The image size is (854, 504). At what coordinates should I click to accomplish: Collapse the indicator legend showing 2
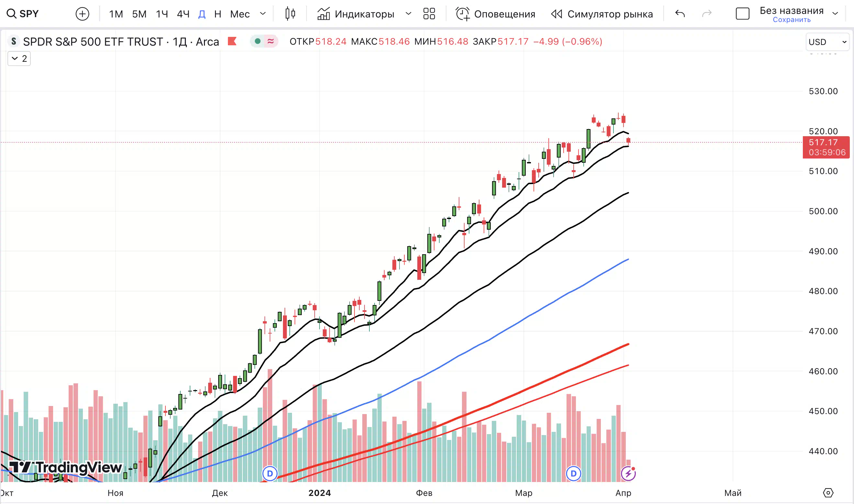tap(19, 59)
